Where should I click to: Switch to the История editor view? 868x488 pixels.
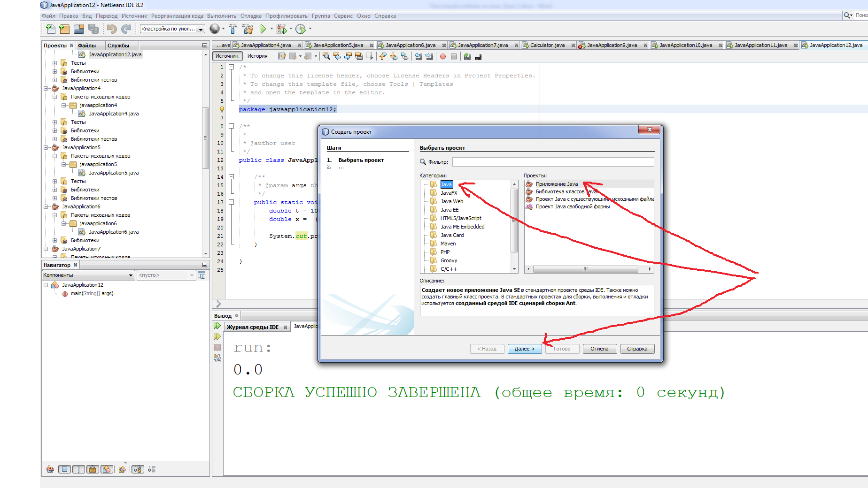[x=257, y=56]
